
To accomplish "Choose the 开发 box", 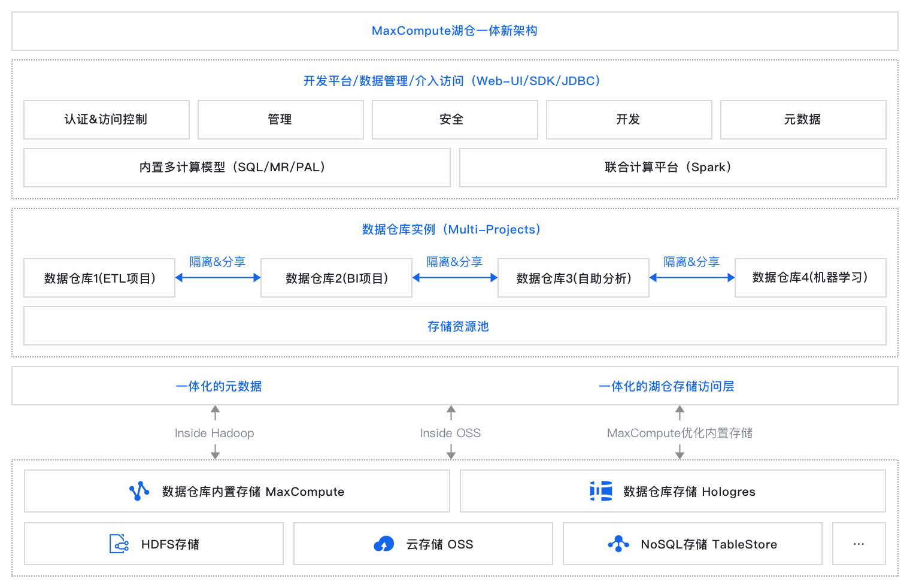I will point(629,120).
